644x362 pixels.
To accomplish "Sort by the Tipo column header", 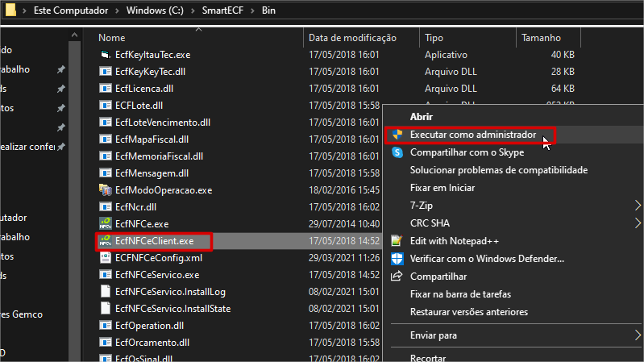I will tap(434, 38).
